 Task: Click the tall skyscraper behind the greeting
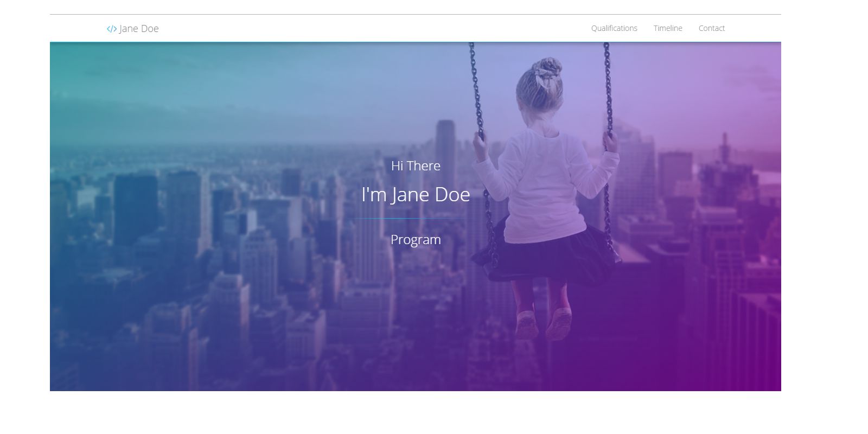446,141
